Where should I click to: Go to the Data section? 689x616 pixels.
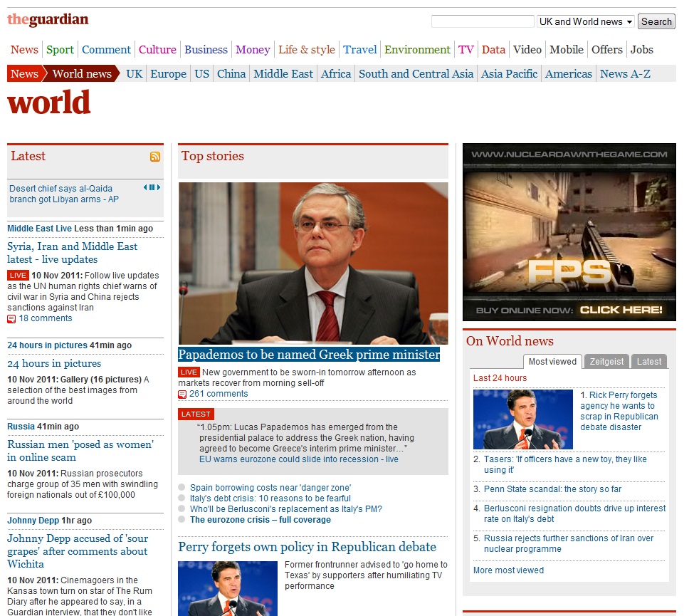(x=493, y=50)
